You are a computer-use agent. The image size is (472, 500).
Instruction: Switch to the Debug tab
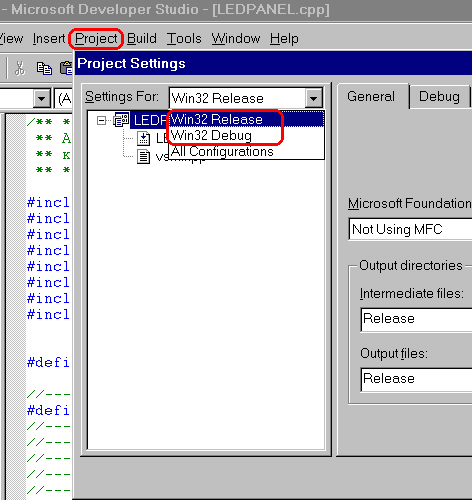click(439, 97)
